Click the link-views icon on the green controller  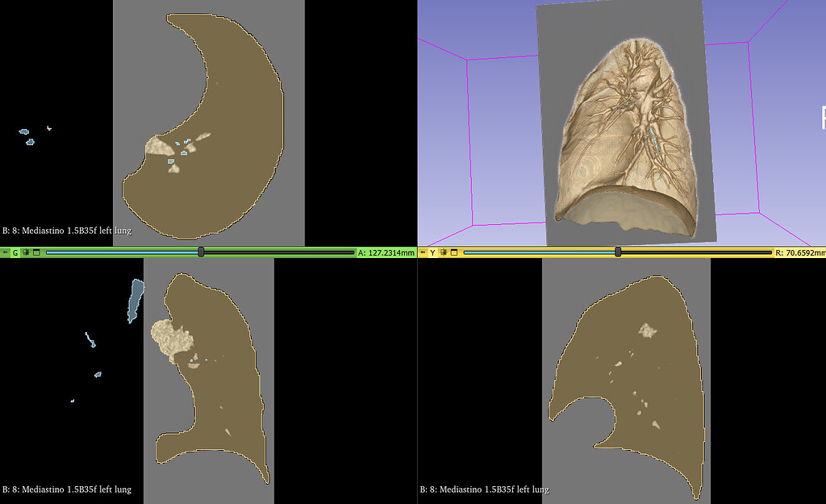pyautogui.click(x=27, y=252)
